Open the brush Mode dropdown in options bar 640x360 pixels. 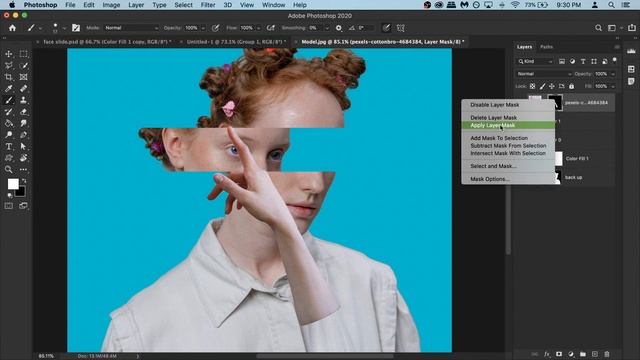(x=131, y=28)
